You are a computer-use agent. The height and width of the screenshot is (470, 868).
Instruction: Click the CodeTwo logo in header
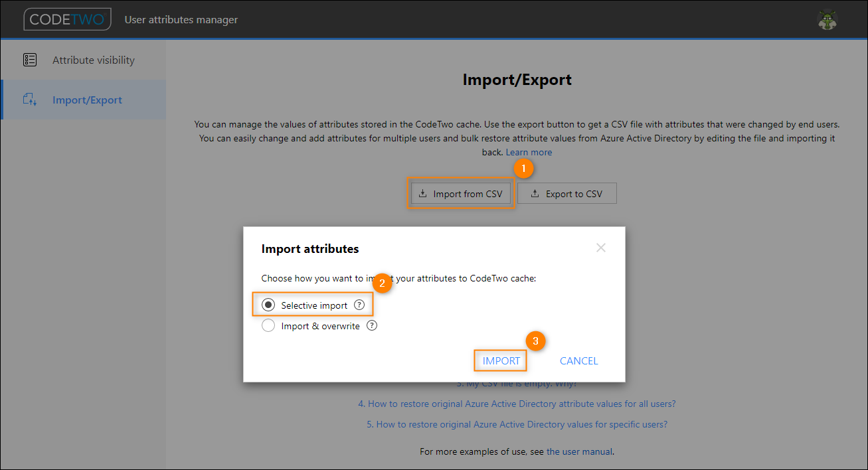point(67,19)
